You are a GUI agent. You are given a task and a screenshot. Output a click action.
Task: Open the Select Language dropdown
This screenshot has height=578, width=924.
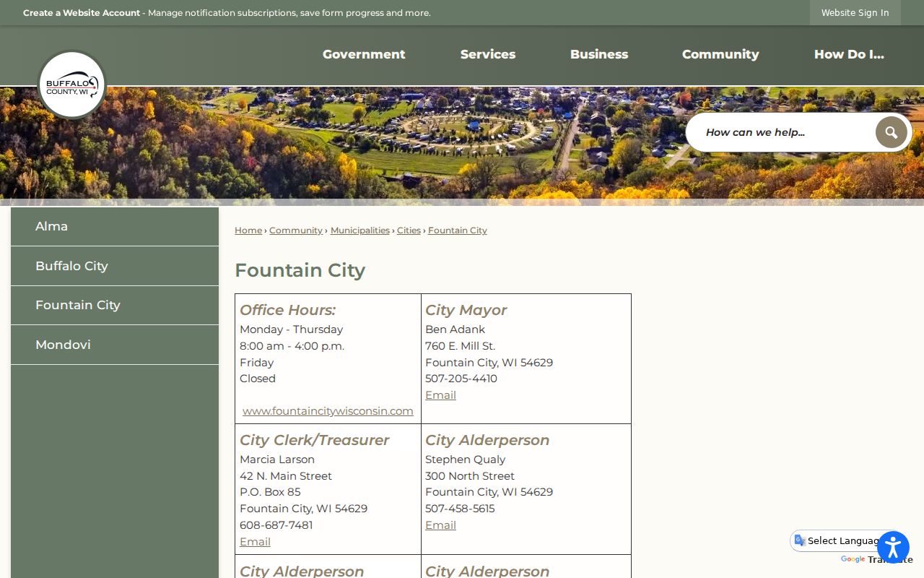842,540
